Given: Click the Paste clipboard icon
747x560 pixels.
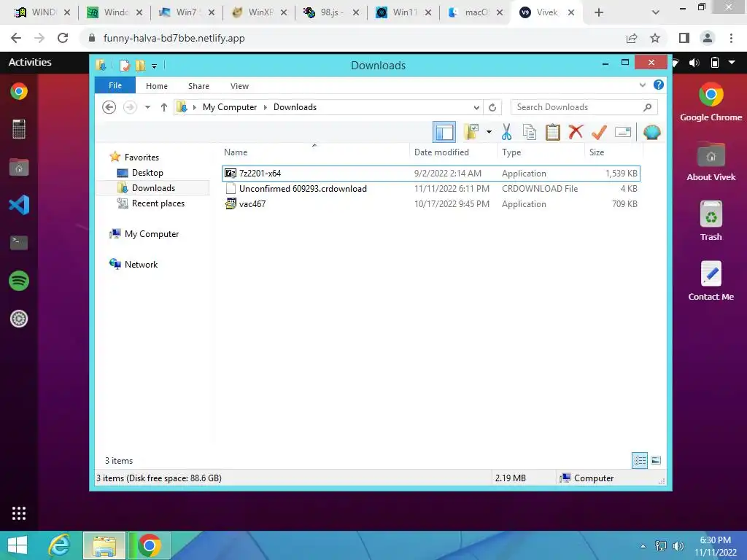Looking at the screenshot, I should (553, 132).
